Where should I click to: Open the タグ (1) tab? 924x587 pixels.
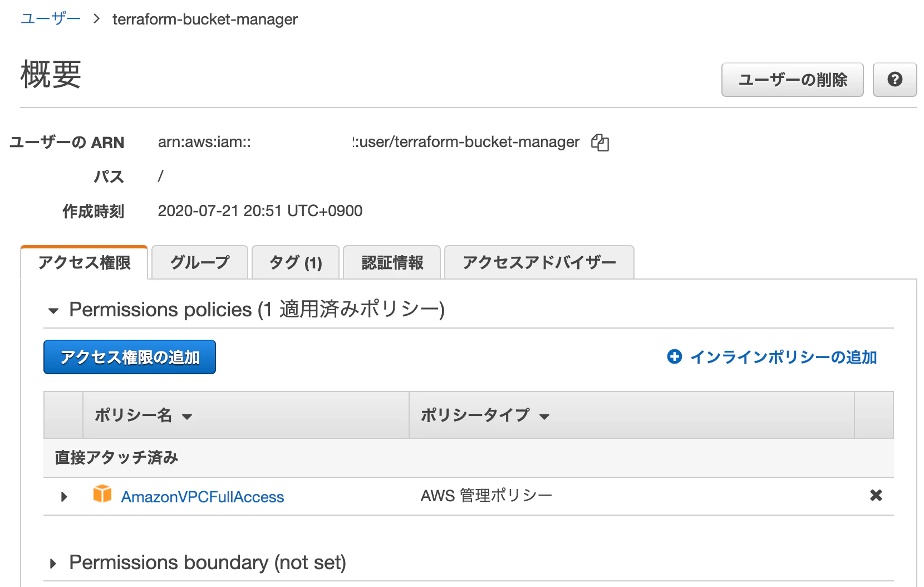tap(296, 262)
